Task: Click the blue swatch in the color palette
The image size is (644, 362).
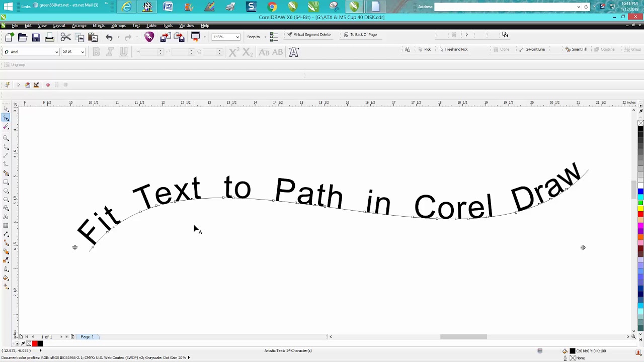Action: (640, 191)
